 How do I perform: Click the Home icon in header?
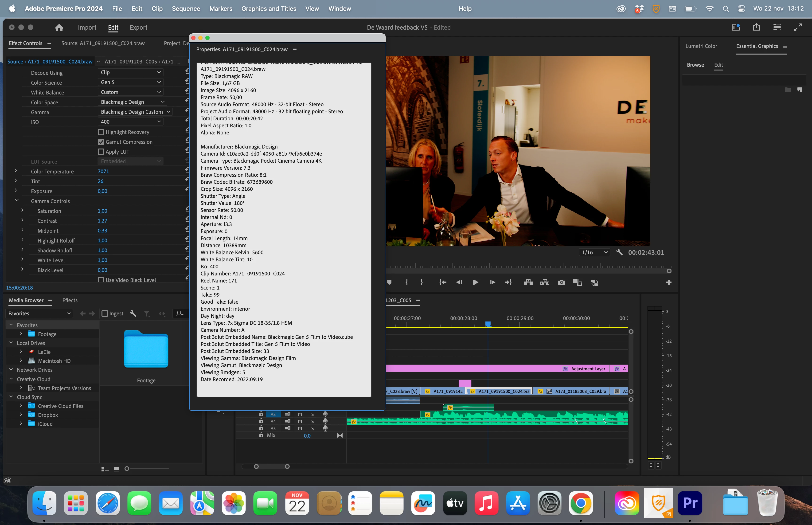click(x=59, y=28)
